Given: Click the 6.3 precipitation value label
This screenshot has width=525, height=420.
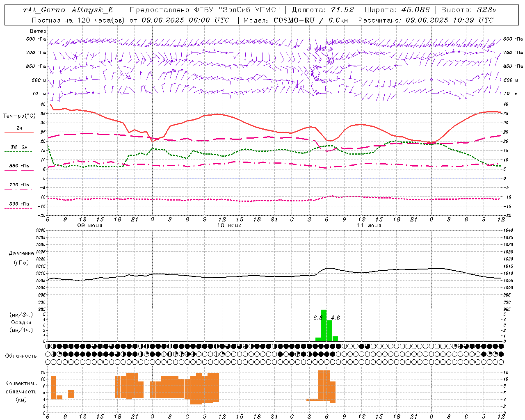Looking at the screenshot, I should tap(318, 317).
